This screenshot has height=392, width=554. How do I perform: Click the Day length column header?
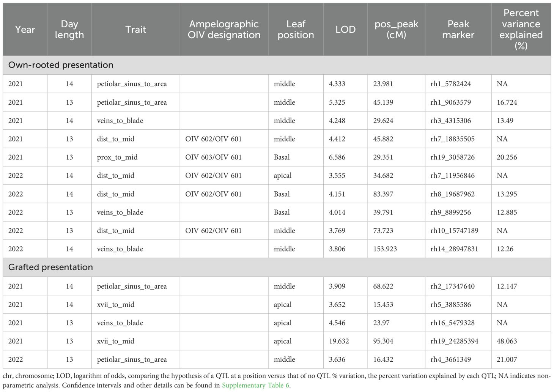coord(69,30)
